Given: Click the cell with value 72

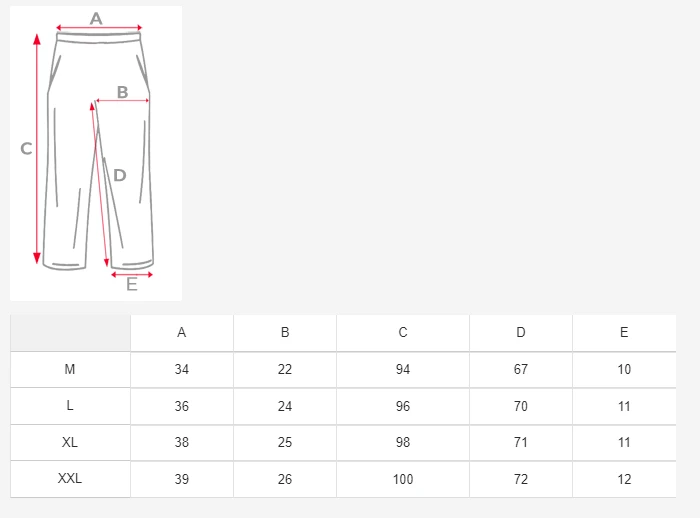Looking at the screenshot, I should coord(521,479).
